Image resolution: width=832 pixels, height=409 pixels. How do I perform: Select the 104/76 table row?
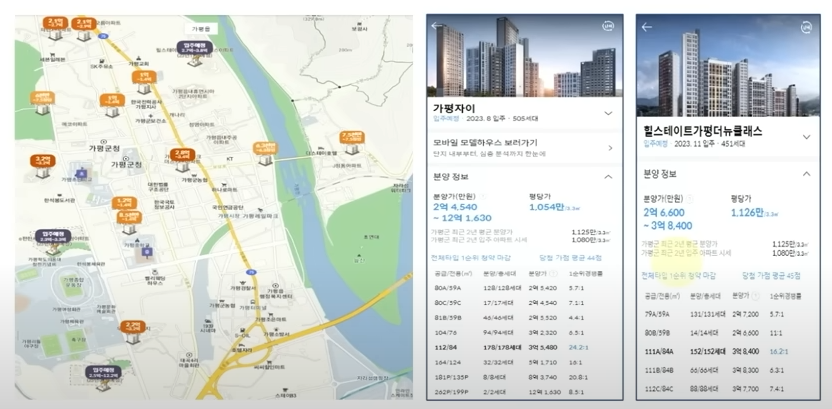tap(524, 333)
